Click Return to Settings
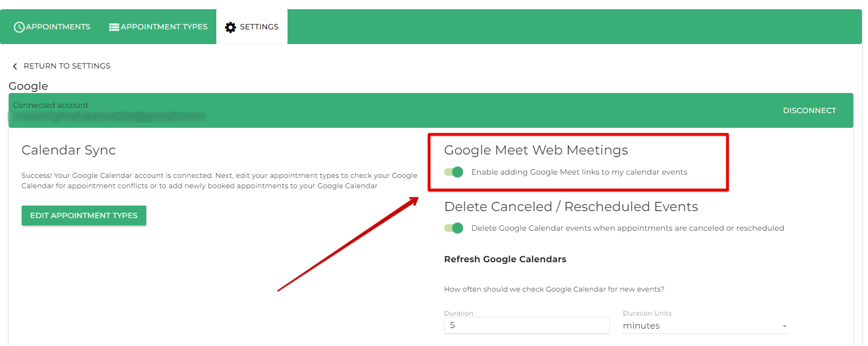 (66, 66)
